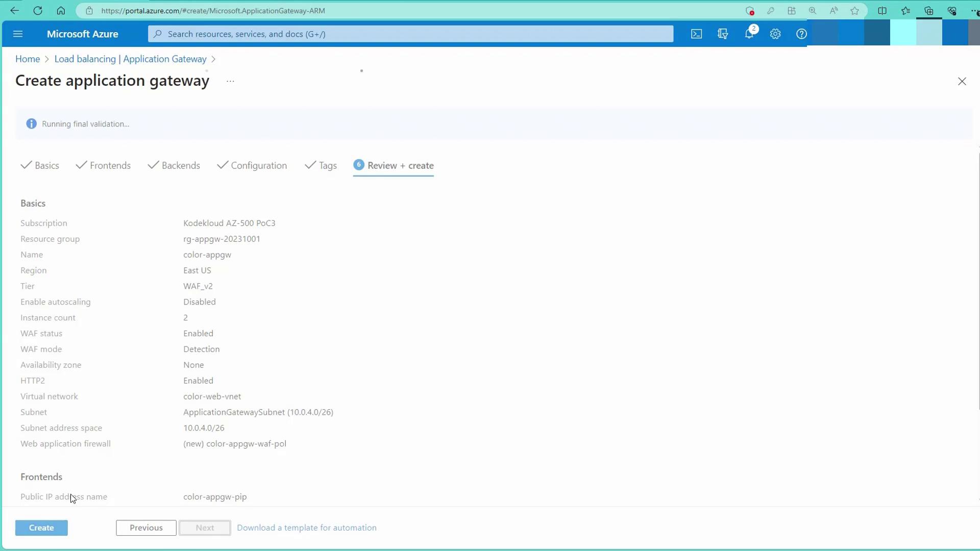The height and width of the screenshot is (551, 980).
Task: Open the help question mark icon
Action: point(801,34)
